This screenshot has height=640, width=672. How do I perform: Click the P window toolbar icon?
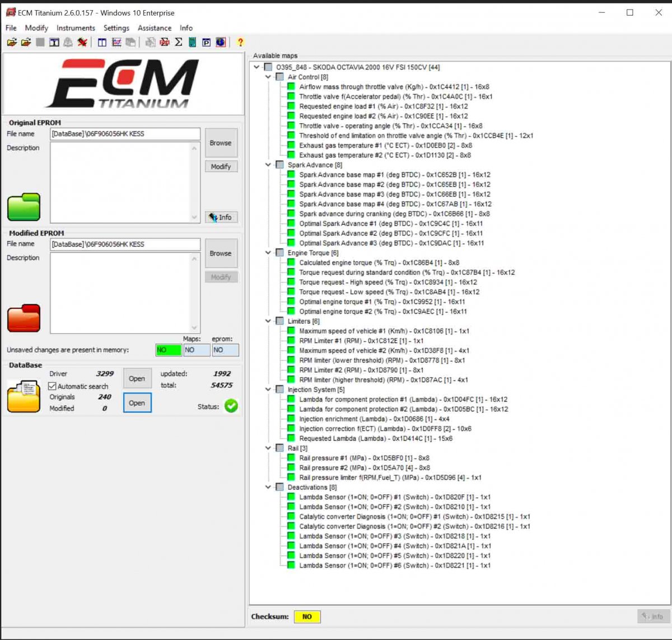(x=206, y=42)
